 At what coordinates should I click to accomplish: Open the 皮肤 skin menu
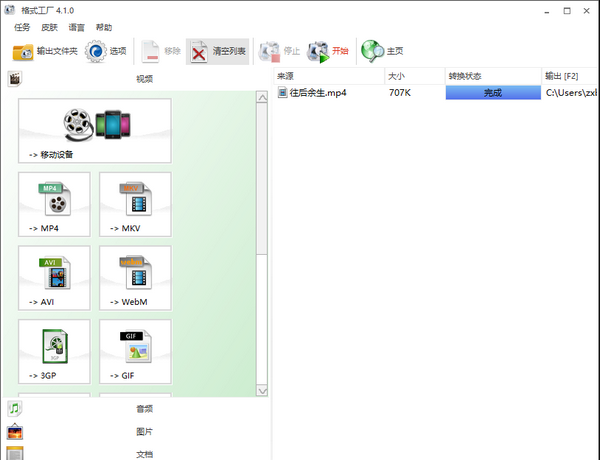coord(49,27)
